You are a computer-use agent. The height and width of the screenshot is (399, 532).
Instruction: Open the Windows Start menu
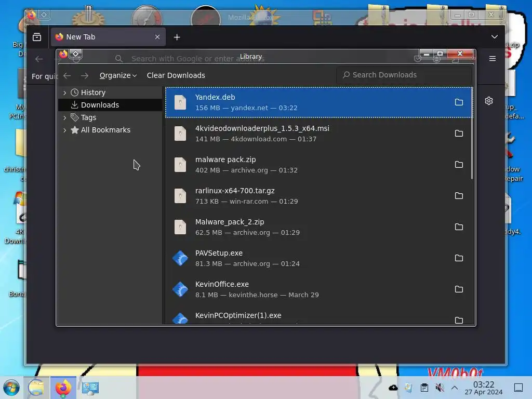point(11,388)
